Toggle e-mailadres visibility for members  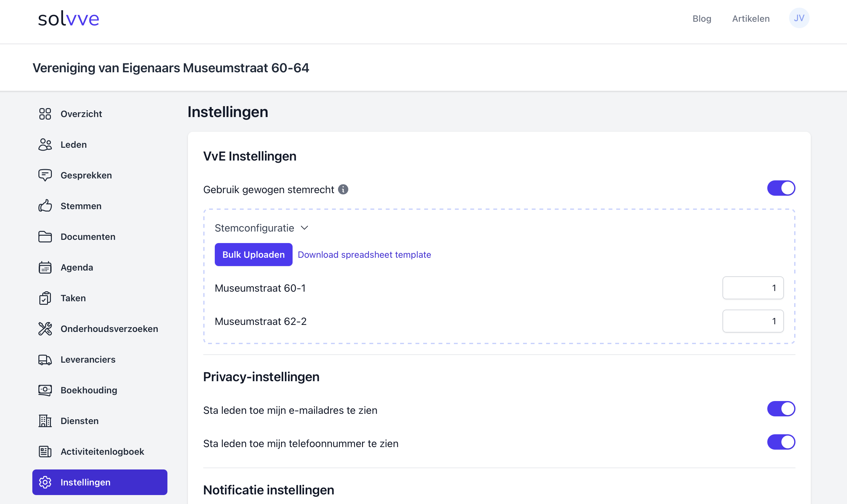click(781, 409)
